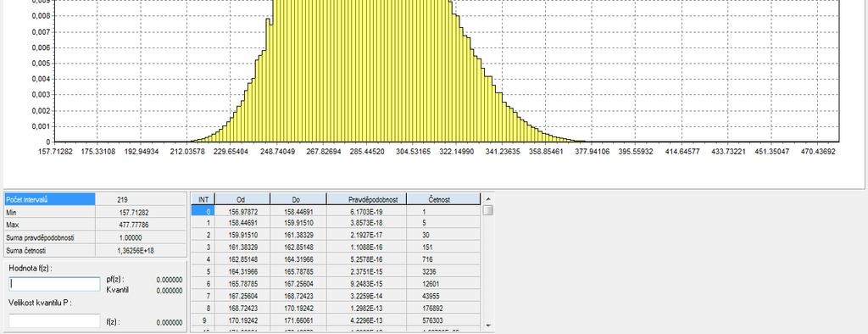
Task: Select table row with INT 5
Action: 336,271
